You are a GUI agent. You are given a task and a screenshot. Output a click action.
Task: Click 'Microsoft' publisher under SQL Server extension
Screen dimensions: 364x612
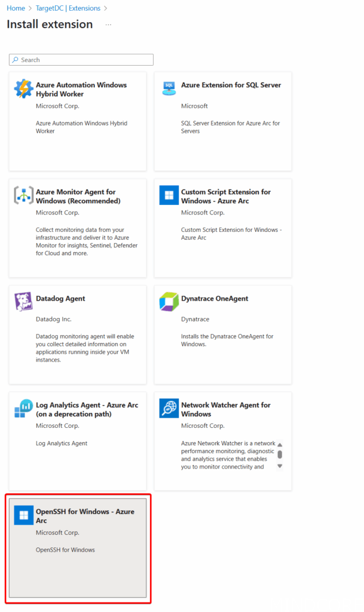click(194, 106)
